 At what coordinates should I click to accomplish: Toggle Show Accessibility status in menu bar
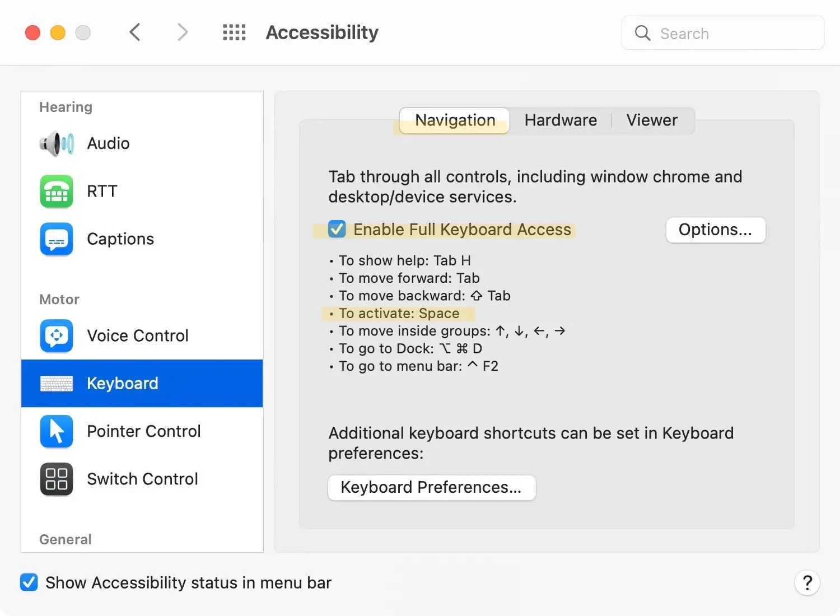click(29, 582)
